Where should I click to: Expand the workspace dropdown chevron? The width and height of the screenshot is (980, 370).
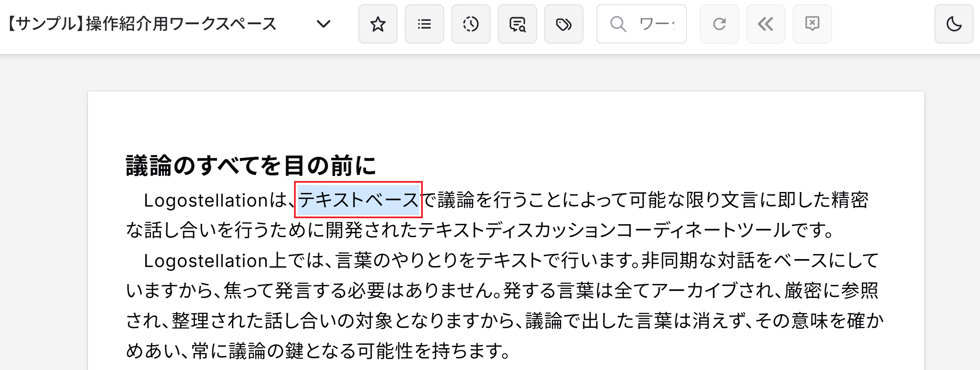[x=323, y=24]
